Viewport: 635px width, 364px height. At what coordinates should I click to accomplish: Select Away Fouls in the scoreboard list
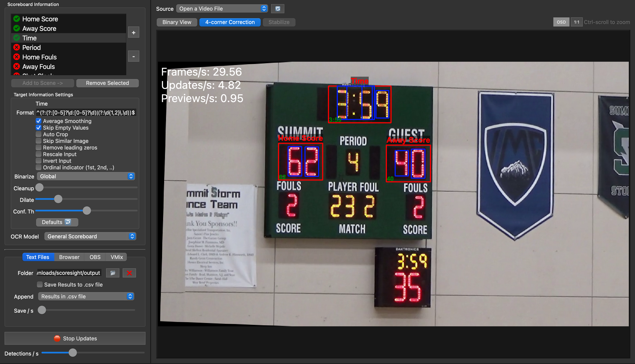39,66
